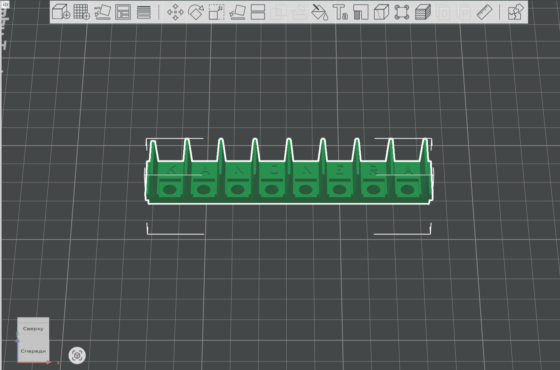This screenshot has width=560, height=370.
Task: Click the greyed-out O letter icon
Action: [443, 13]
